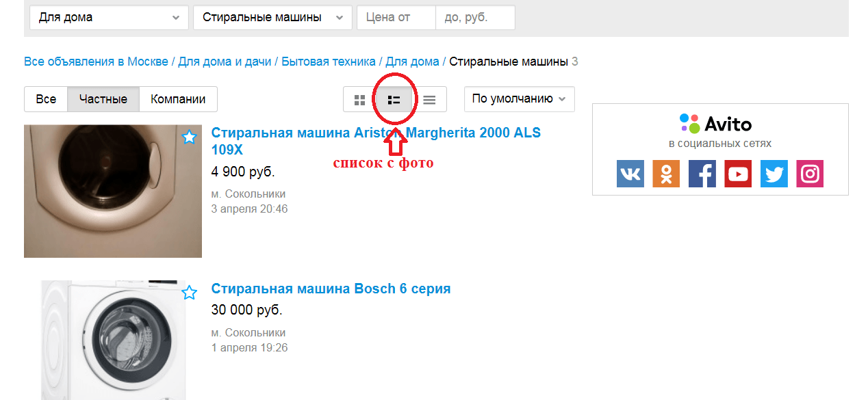868x400 pixels.
Task: Focus the до, руб. price field
Action: (x=475, y=18)
